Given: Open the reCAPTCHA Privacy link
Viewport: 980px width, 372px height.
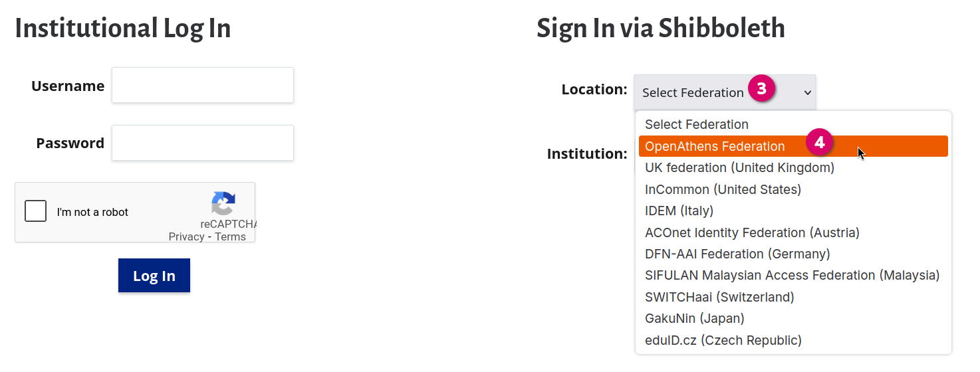Looking at the screenshot, I should [x=186, y=237].
